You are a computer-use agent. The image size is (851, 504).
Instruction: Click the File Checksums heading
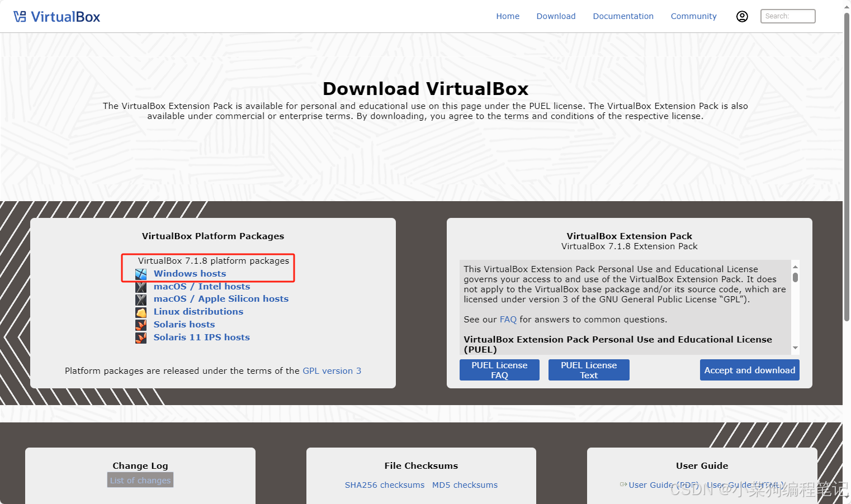click(x=421, y=465)
